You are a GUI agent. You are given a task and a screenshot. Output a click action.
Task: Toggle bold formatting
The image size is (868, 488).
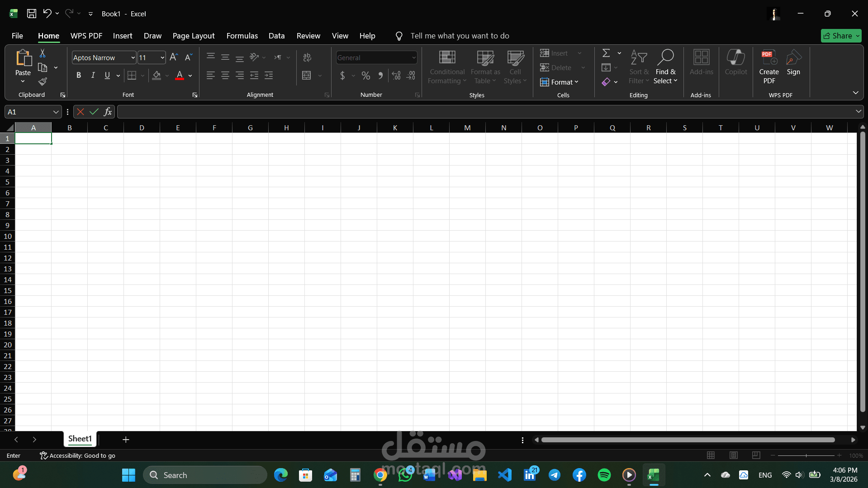coord(79,75)
